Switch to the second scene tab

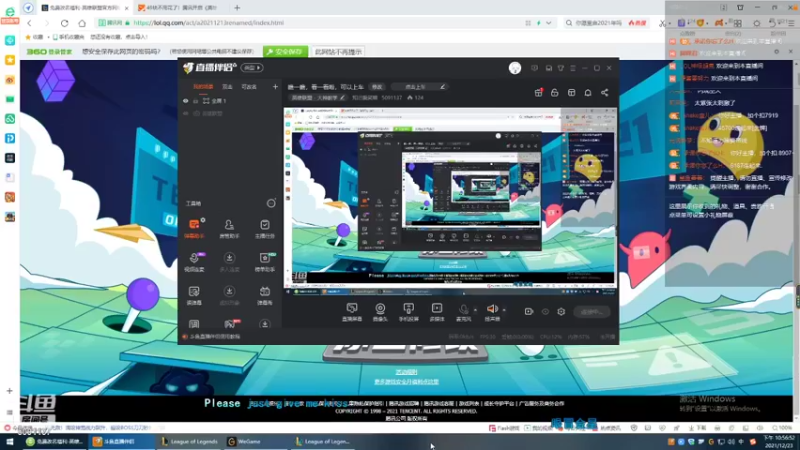228,87
